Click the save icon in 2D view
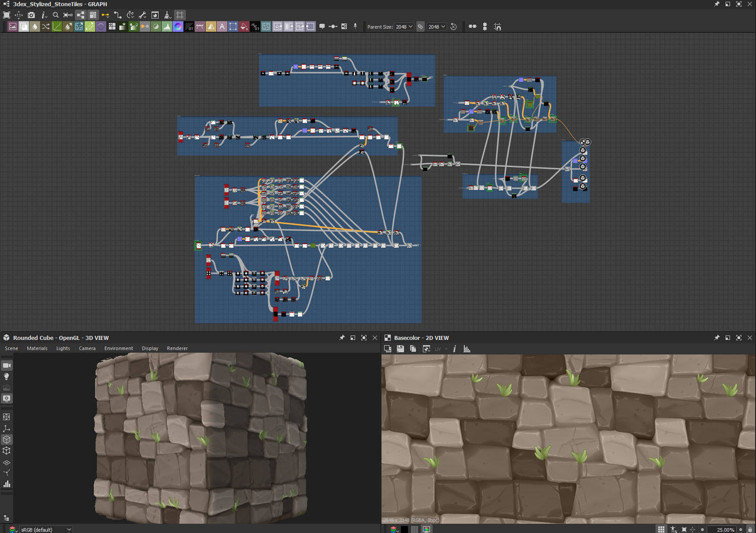Viewport: 756px width, 533px height. click(400, 349)
